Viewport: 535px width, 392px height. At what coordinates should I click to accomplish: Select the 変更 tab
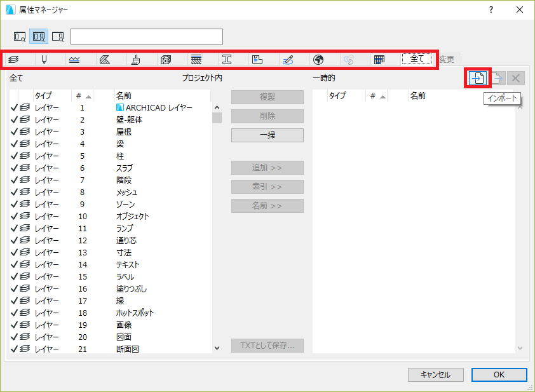[447, 59]
